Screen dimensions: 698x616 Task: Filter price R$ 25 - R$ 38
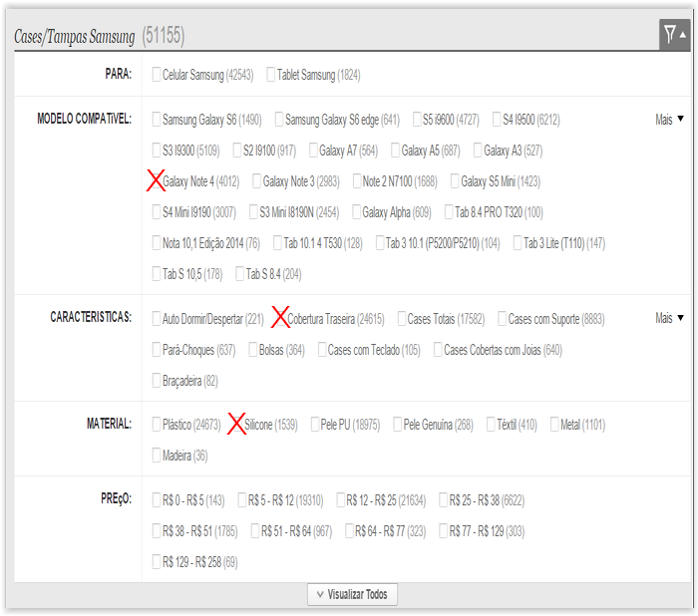(444, 499)
